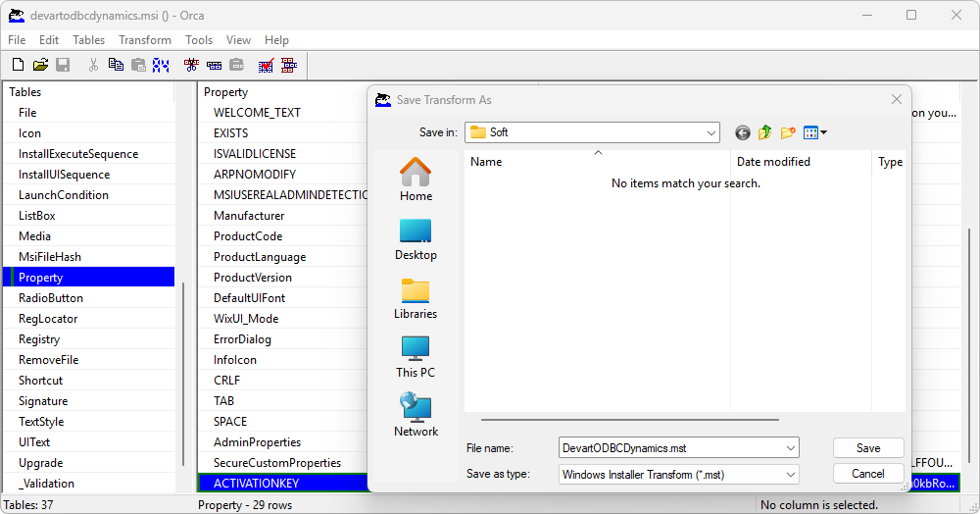This screenshot has height=514, width=980.
Task: Click the Save button
Action: coord(868,447)
